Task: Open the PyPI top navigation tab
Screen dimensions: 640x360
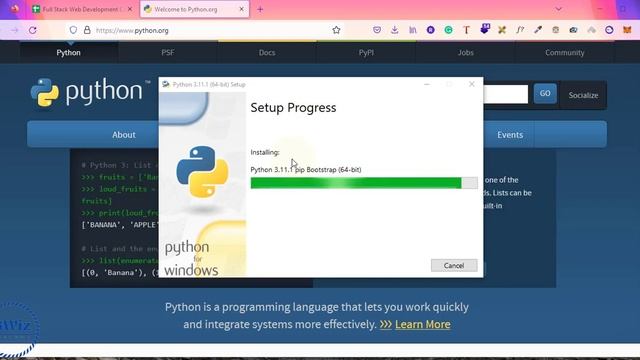Action: (366, 53)
